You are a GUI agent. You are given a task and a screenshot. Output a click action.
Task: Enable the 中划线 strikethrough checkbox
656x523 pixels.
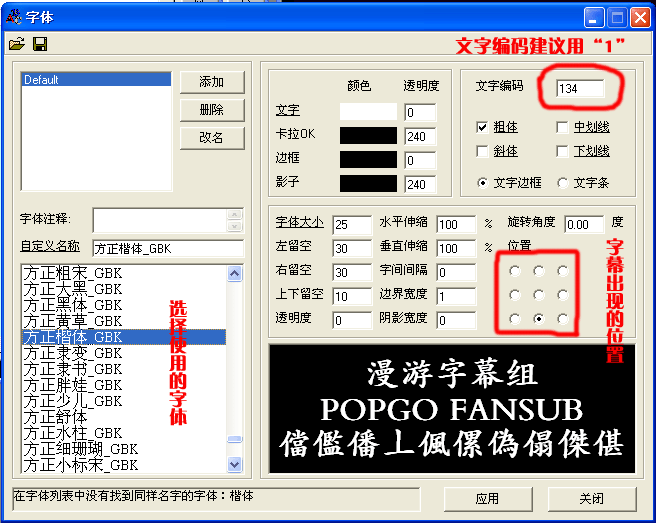point(562,127)
